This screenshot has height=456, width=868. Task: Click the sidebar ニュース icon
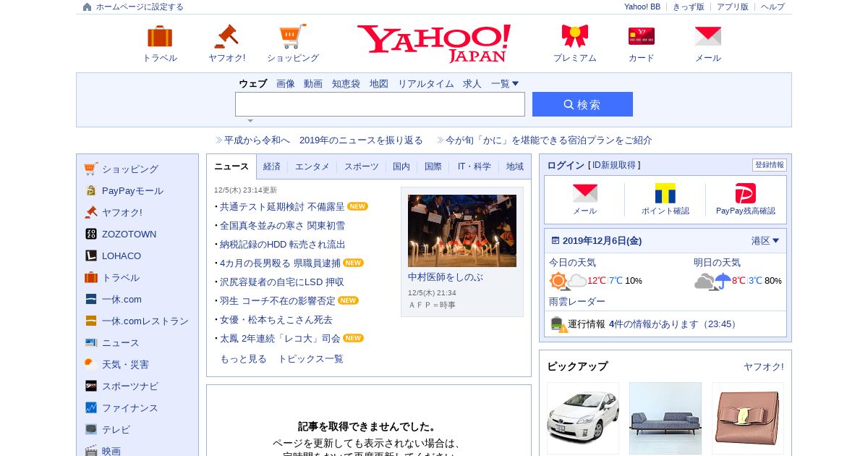90,342
